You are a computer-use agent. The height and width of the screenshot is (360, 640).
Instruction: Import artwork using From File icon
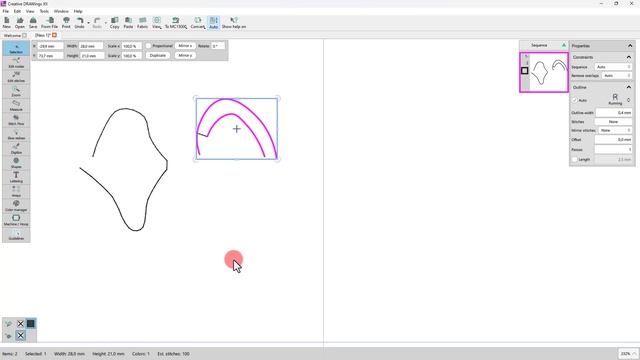[49, 22]
